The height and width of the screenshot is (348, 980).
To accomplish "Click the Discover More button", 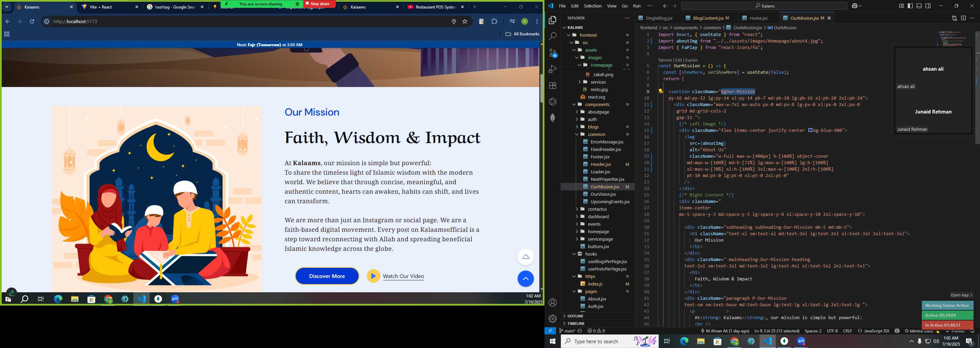I will [x=327, y=276].
